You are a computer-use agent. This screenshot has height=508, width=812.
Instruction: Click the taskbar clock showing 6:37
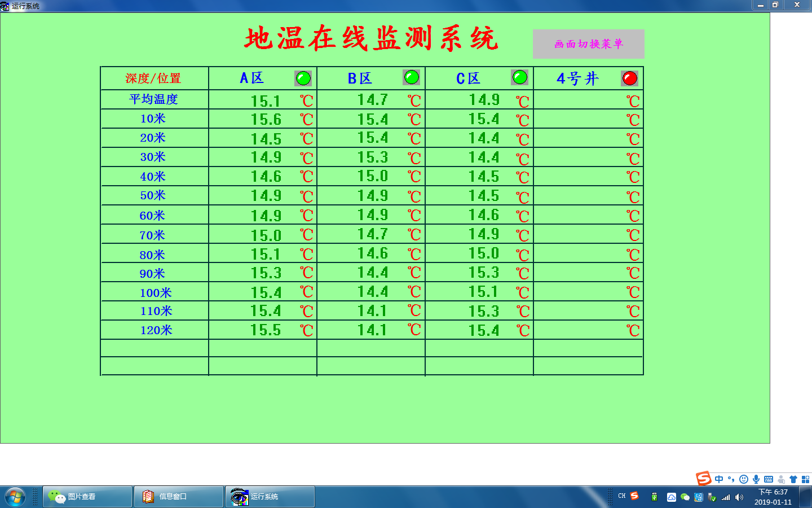[773, 497]
